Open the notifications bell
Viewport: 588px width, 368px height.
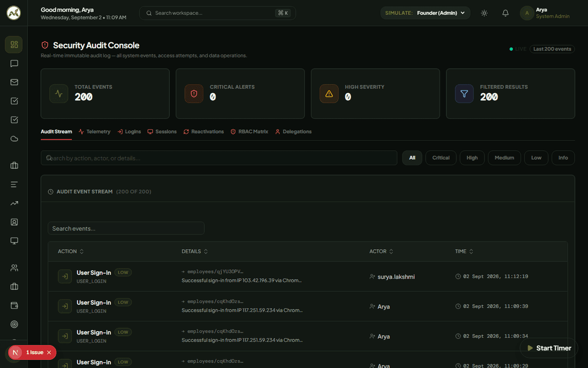coord(505,13)
